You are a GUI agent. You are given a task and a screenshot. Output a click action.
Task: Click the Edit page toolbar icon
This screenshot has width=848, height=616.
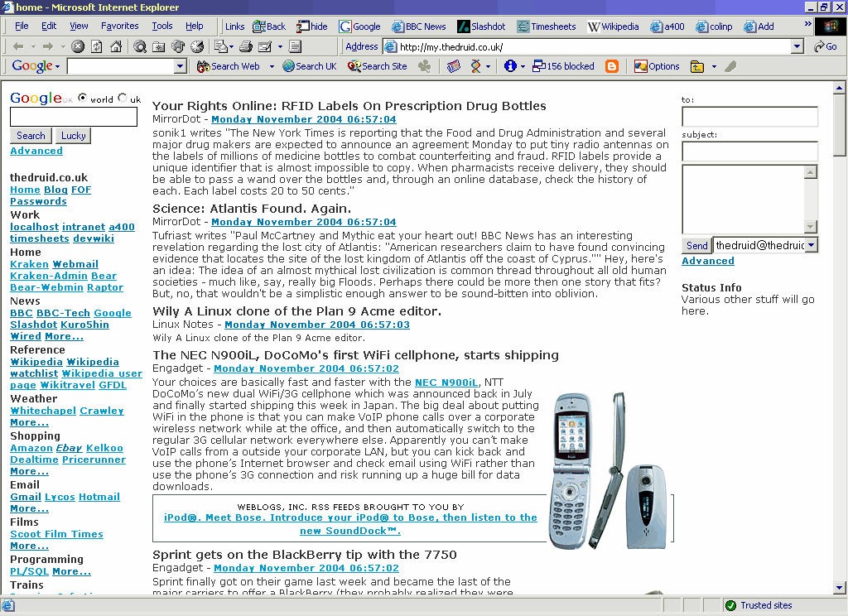[x=265, y=46]
